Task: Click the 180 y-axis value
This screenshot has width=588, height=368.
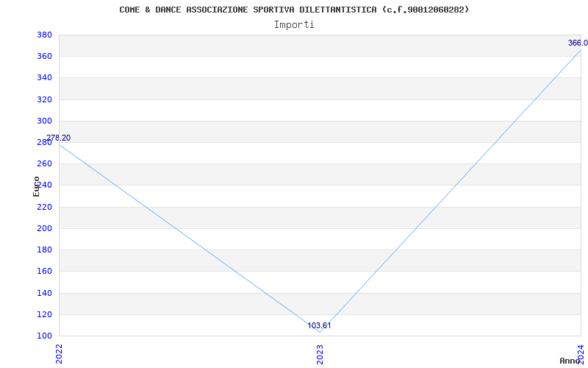Action: pyautogui.click(x=44, y=250)
